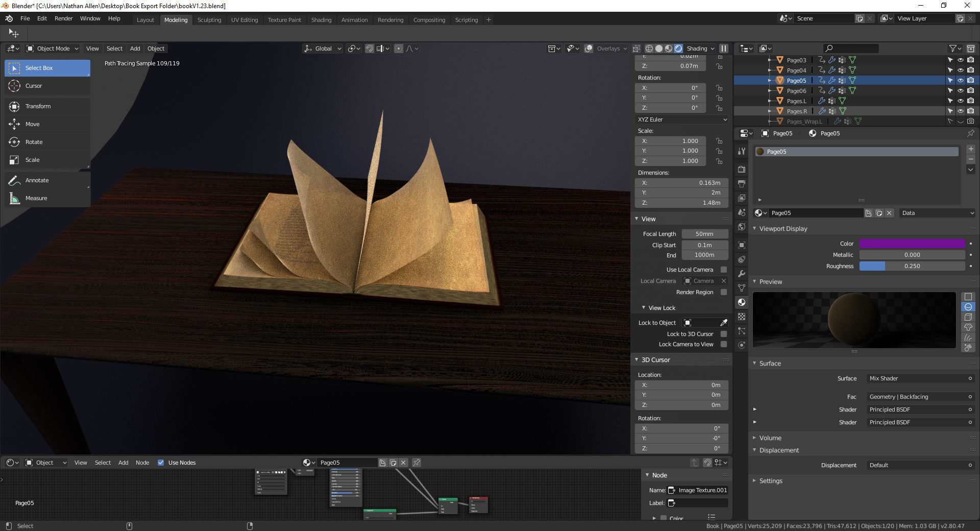Click the Select Box tool

click(x=47, y=68)
